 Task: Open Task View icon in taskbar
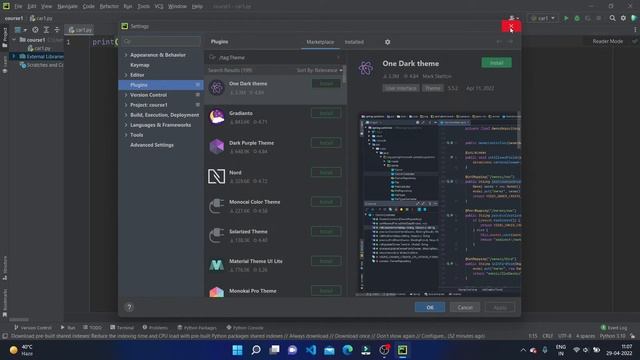pyautogui.click(x=274, y=350)
